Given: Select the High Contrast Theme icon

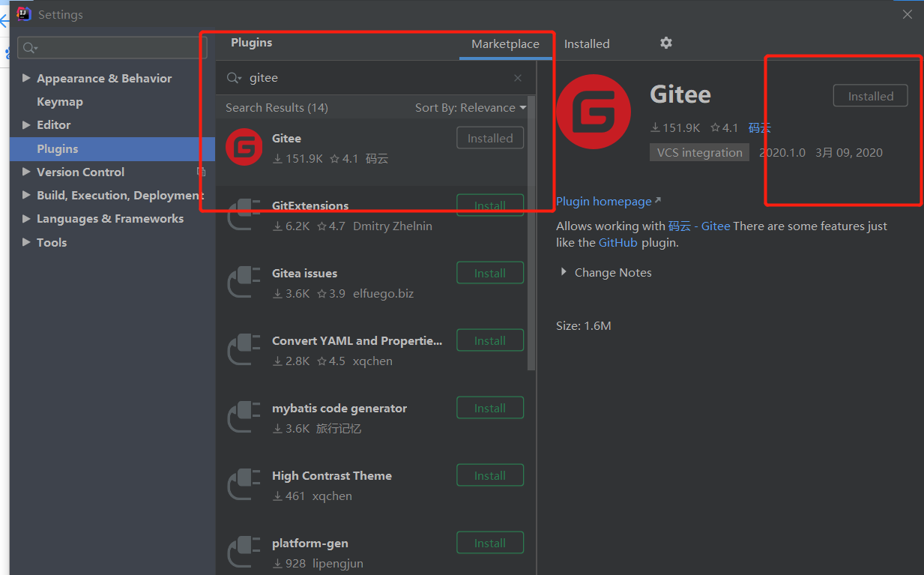Looking at the screenshot, I should (244, 484).
